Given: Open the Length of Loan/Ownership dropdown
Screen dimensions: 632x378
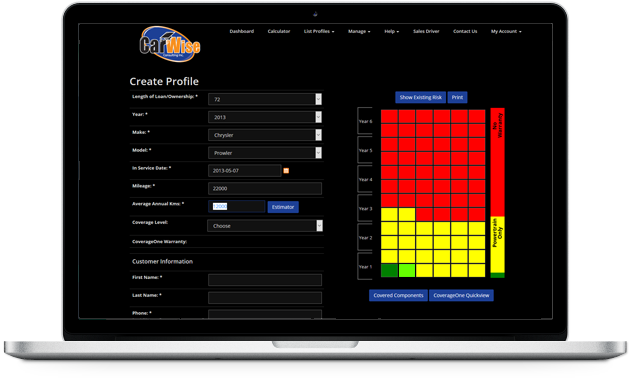Looking at the screenshot, I should pos(265,99).
